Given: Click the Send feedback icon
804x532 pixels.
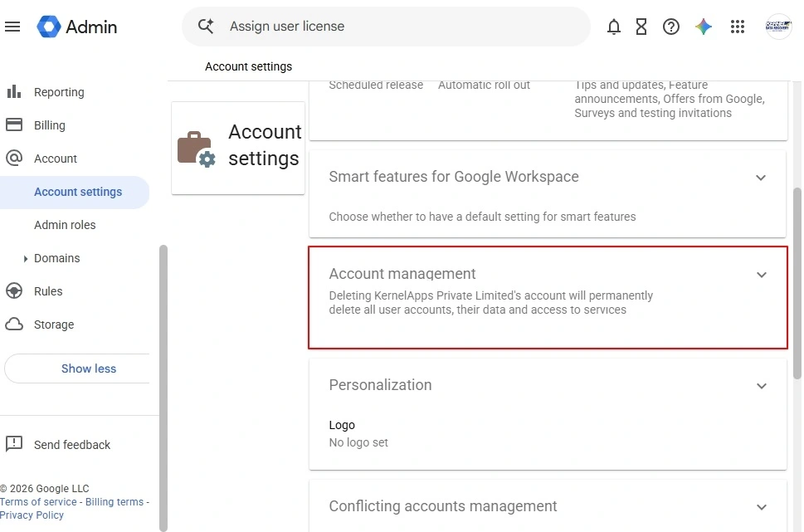Looking at the screenshot, I should (14, 444).
